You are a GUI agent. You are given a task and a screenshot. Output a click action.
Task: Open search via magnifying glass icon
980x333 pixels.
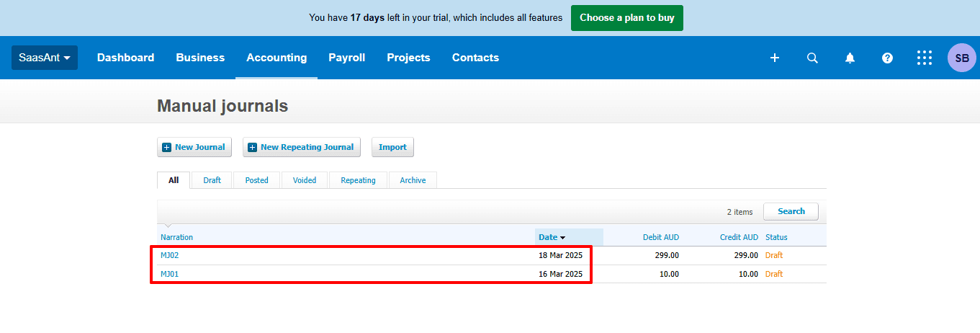click(x=812, y=58)
